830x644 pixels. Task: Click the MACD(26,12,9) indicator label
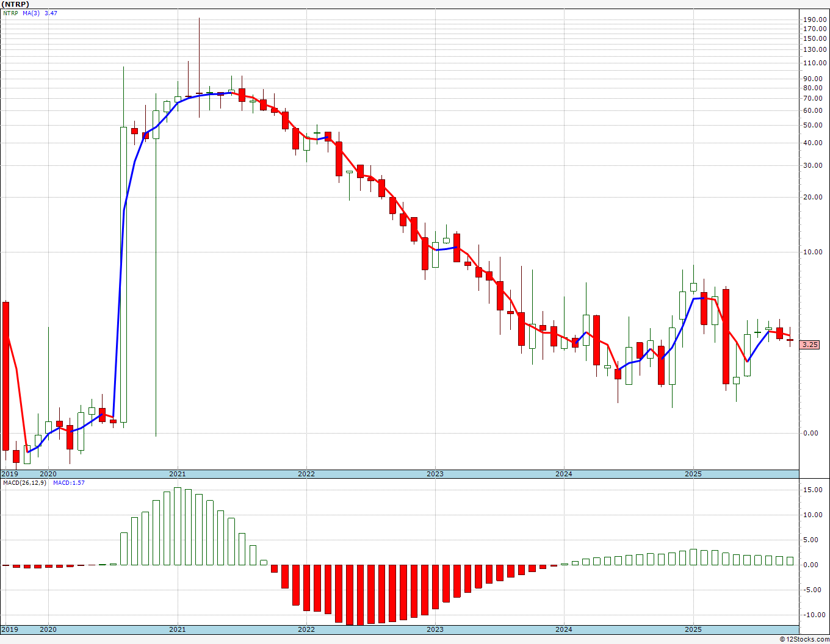(x=24, y=483)
